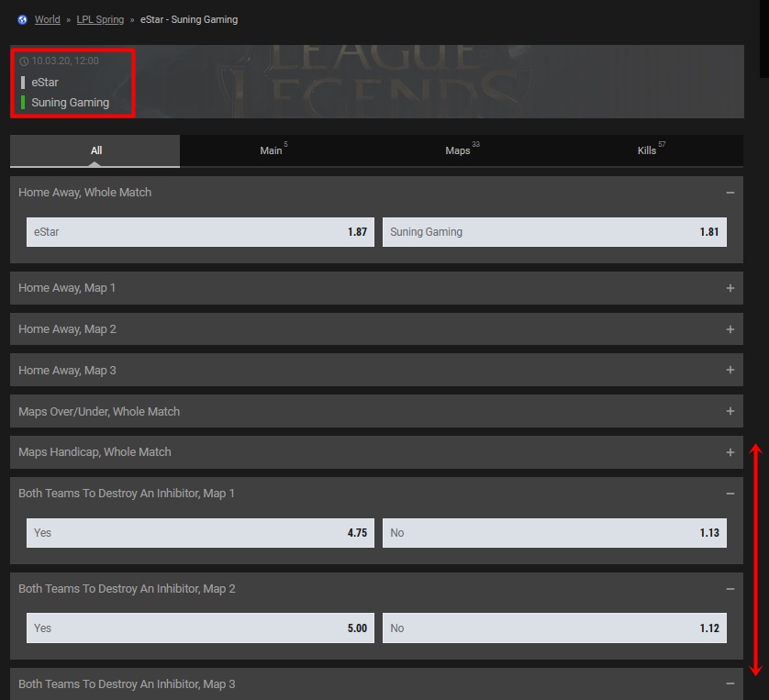Pick No at 1.12 for Map 2 inhibitor

click(554, 628)
